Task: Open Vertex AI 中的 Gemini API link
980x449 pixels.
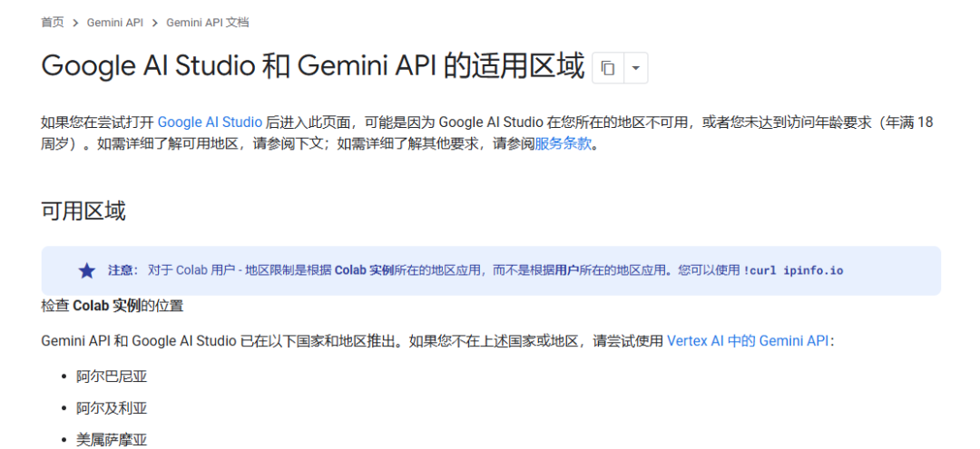Action: [x=748, y=341]
